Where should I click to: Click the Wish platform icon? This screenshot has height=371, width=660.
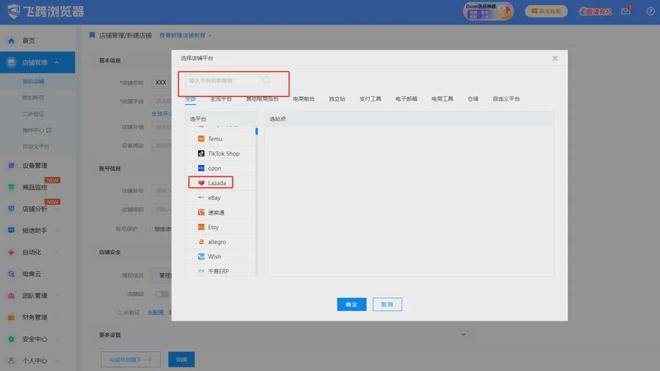click(x=201, y=256)
